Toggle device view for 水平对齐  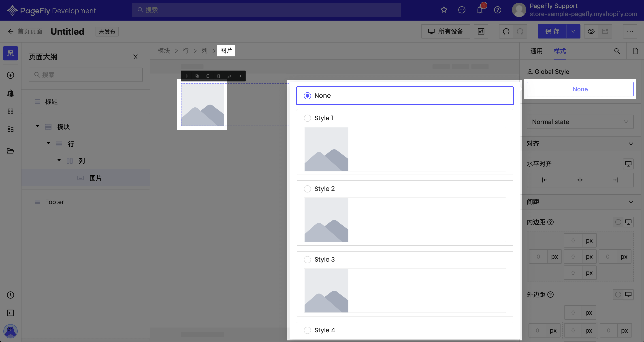pos(628,164)
